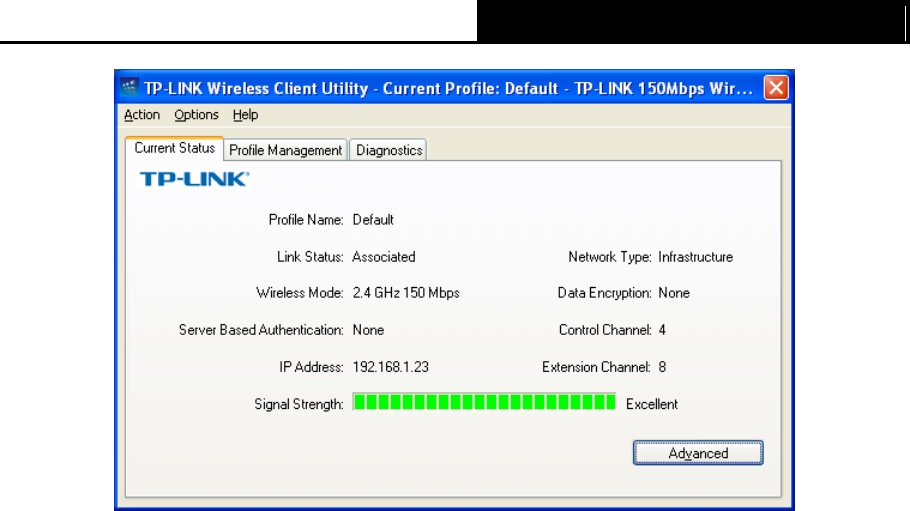
Task: Switch to the Profile Management tab
Action: pos(286,150)
